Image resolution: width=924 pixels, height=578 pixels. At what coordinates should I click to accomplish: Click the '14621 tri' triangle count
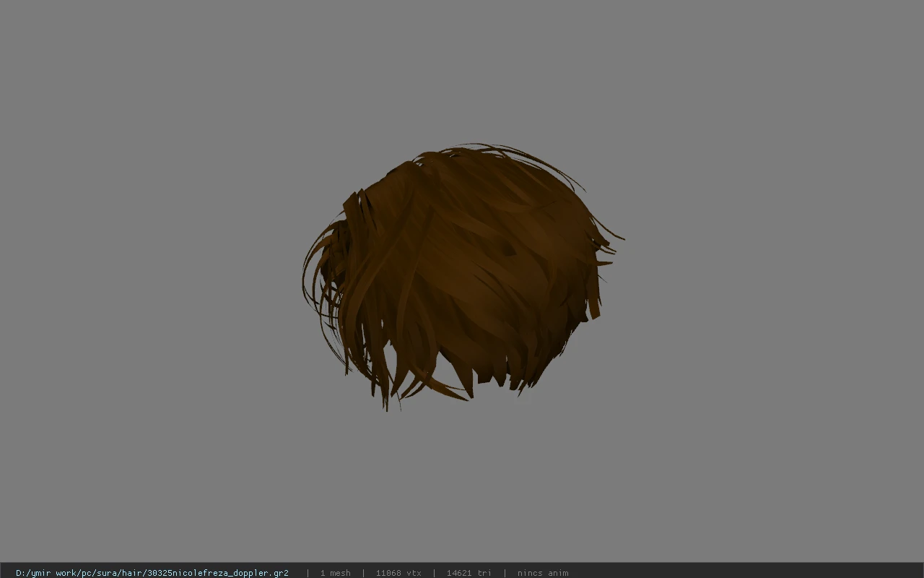[x=469, y=573]
